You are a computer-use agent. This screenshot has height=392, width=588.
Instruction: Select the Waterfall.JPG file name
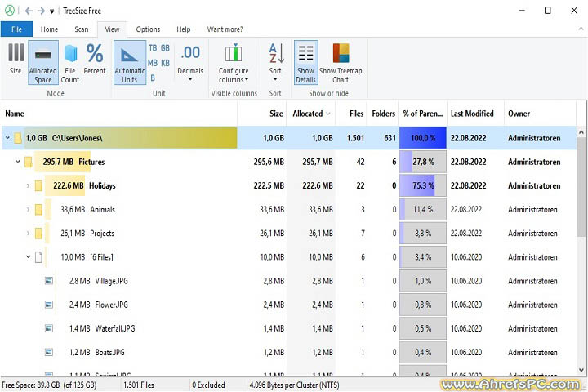[x=115, y=328]
